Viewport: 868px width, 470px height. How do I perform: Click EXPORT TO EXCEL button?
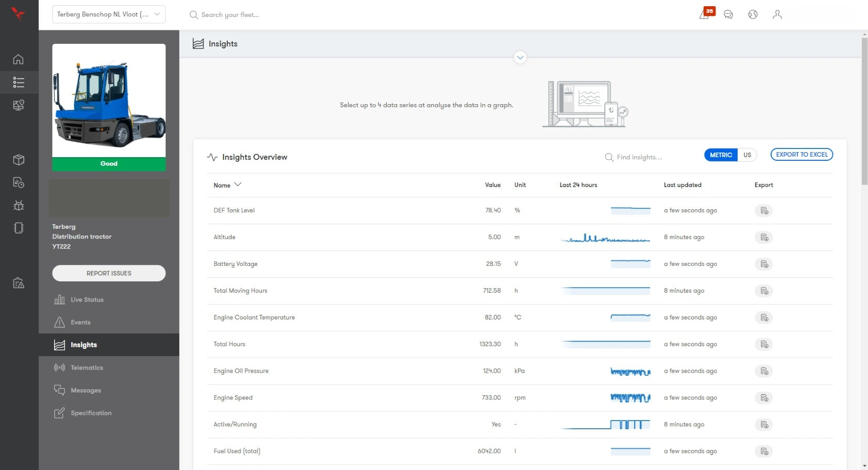(x=802, y=155)
